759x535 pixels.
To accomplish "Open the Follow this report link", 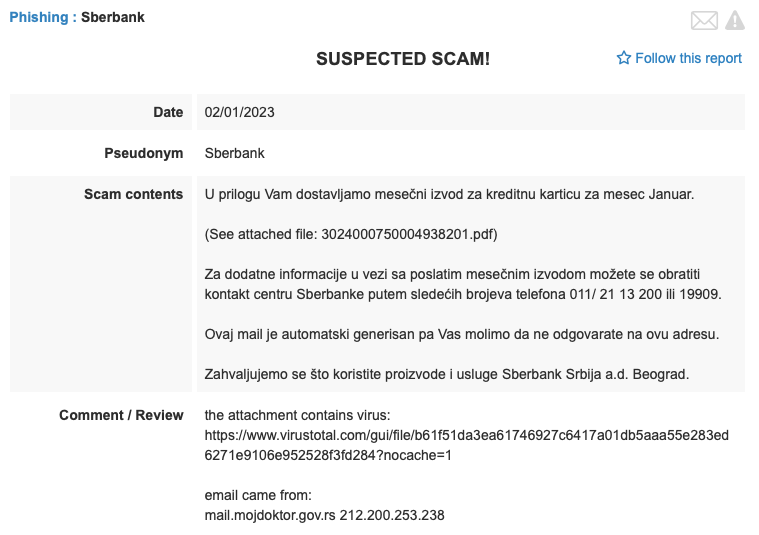I will click(688, 59).
